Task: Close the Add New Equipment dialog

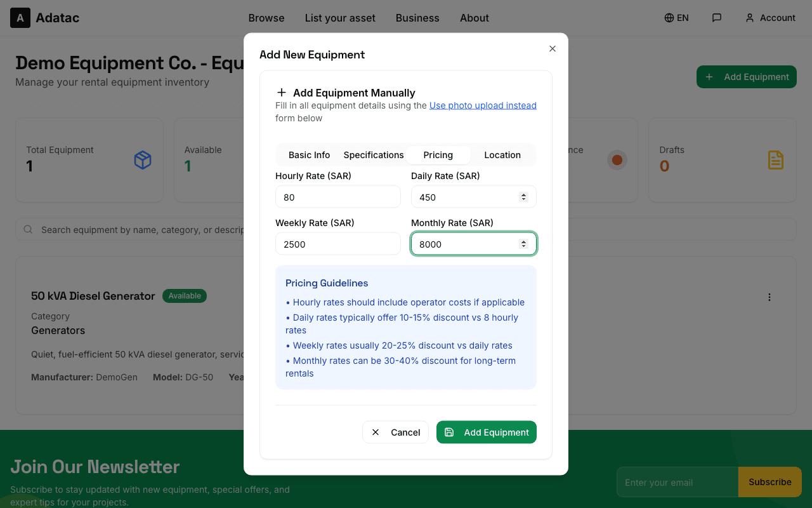Action: pyautogui.click(x=553, y=48)
